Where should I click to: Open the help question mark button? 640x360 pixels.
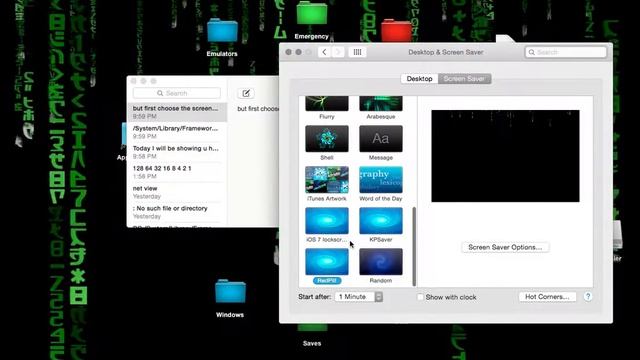coord(588,297)
